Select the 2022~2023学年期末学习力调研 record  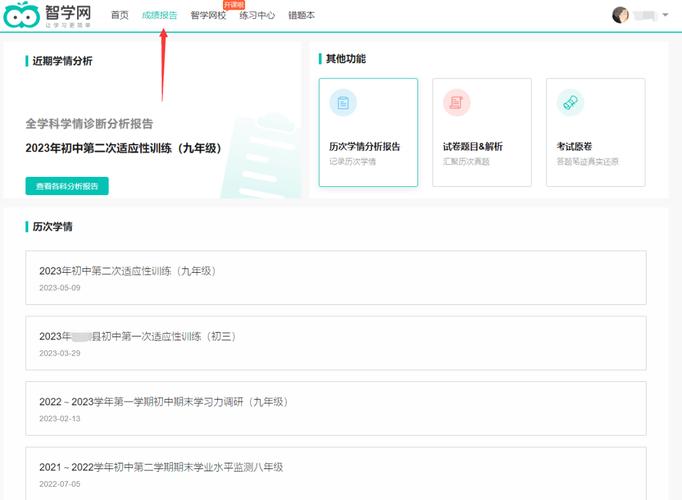[x=335, y=408]
